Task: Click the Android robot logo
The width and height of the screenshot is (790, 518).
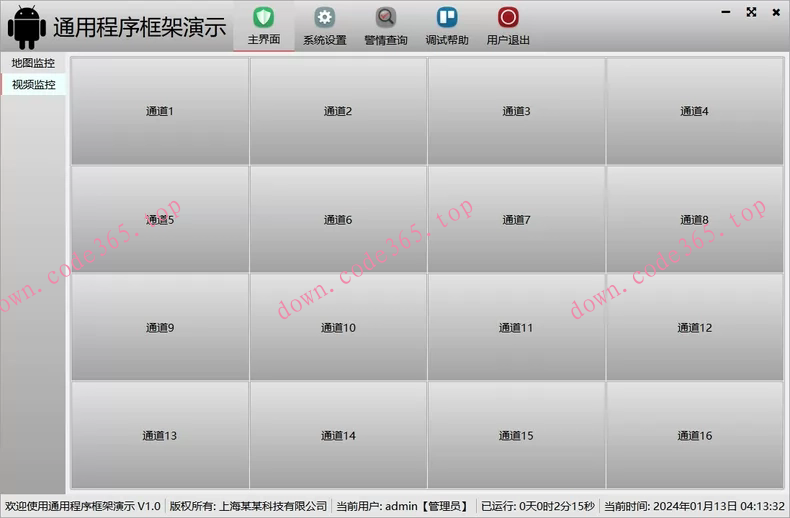Action: point(27,27)
